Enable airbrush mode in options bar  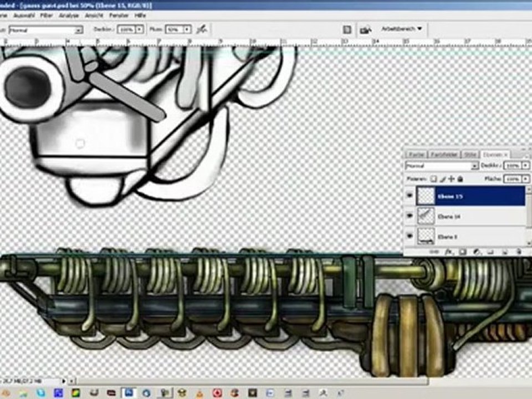pyautogui.click(x=202, y=29)
